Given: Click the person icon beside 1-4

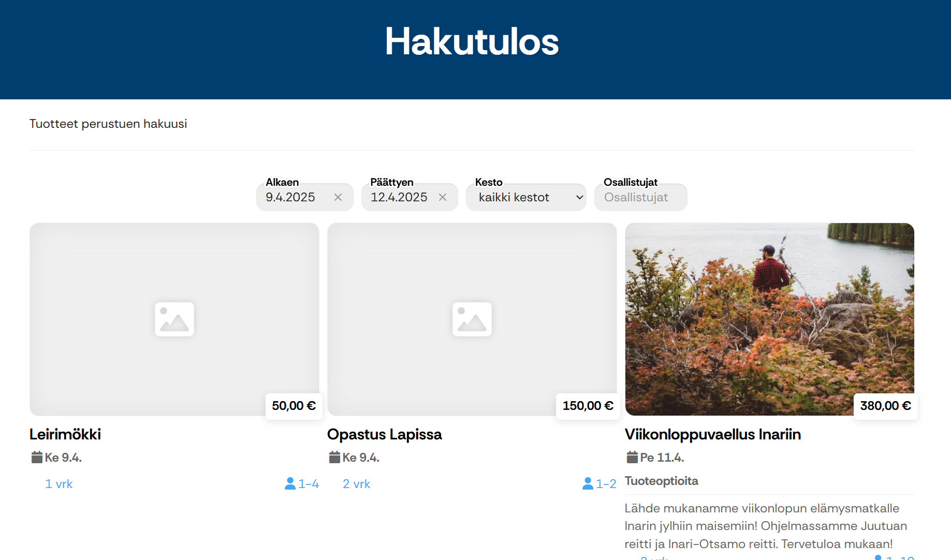Looking at the screenshot, I should click(x=290, y=483).
